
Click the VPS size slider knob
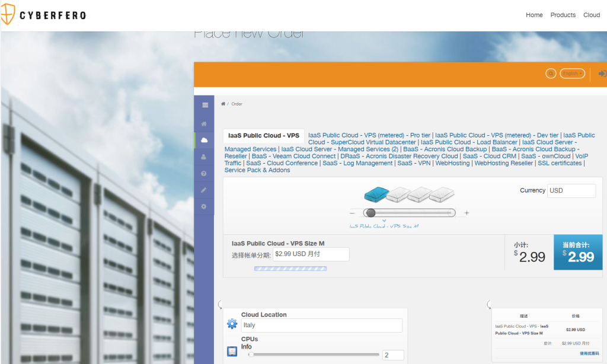(371, 213)
